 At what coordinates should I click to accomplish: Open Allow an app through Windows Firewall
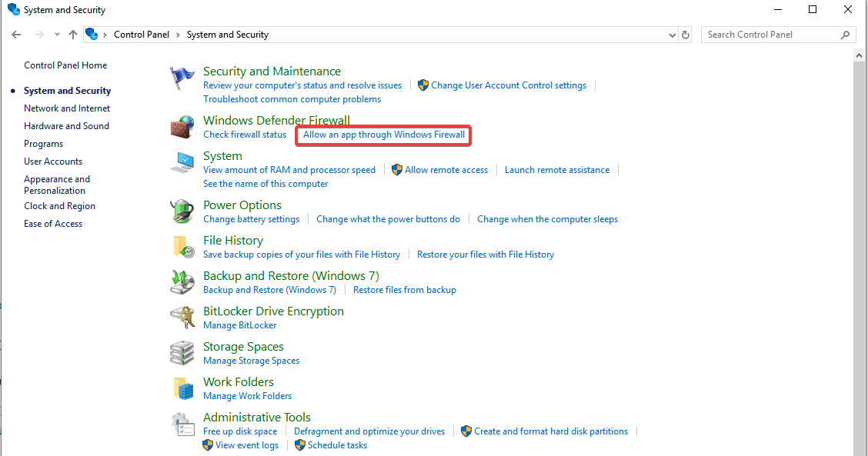click(384, 135)
